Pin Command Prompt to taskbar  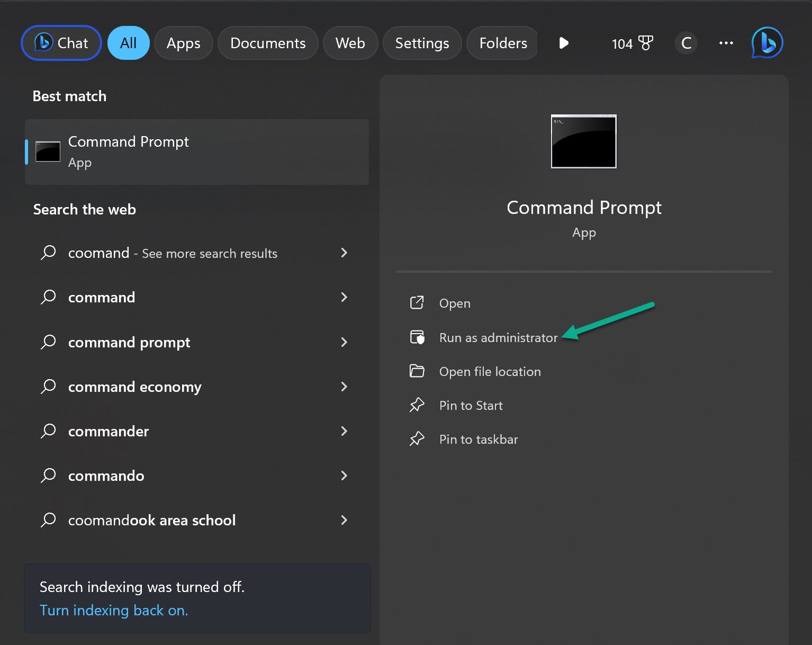coord(584,439)
